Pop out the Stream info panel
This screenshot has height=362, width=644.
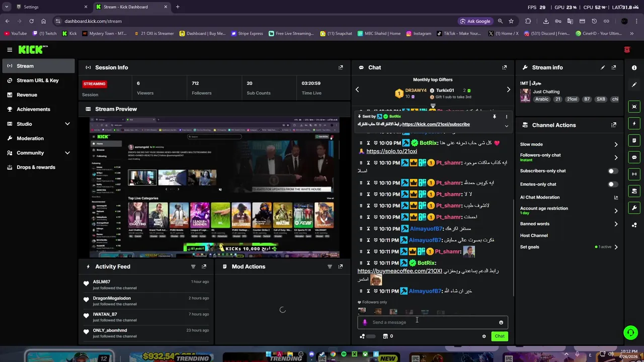pos(614,67)
